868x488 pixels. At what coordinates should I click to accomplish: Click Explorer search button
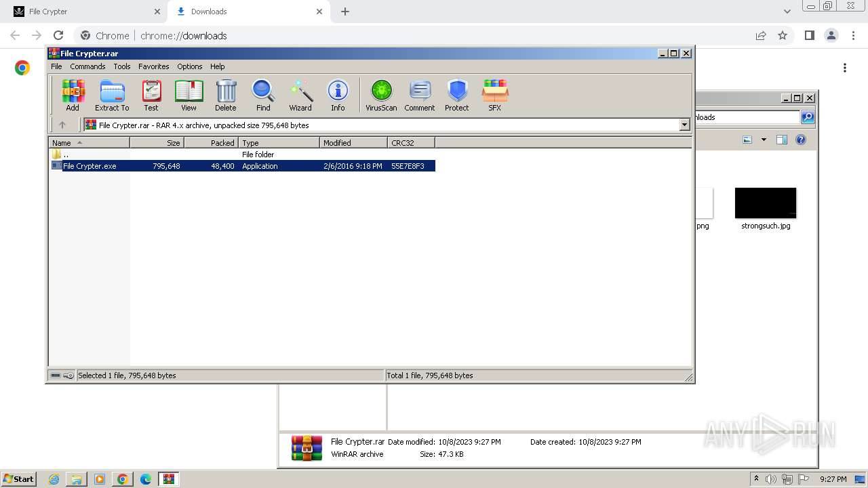point(808,117)
